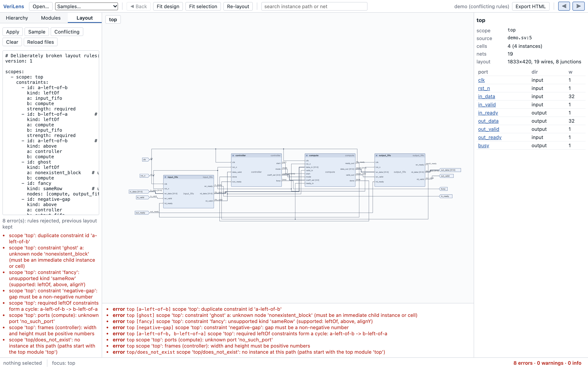This screenshot has height=368, width=588.
Task: Open the in_ready port link
Action: [488, 113]
